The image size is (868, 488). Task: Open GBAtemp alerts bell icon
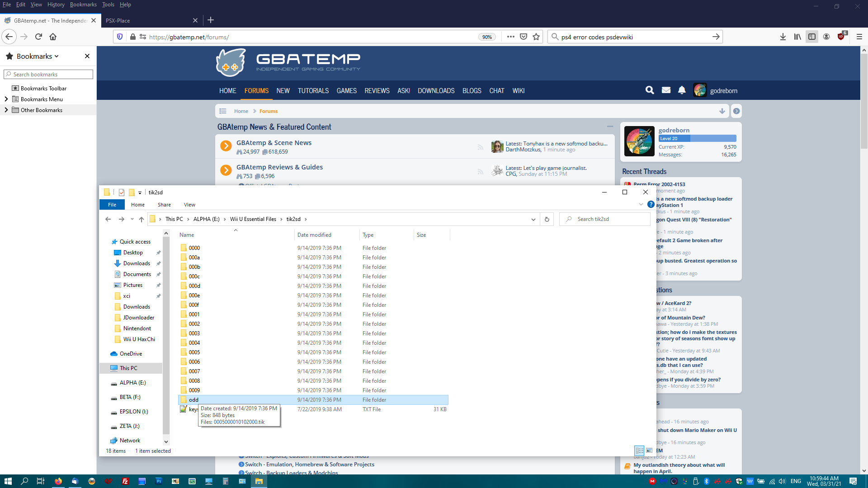click(682, 90)
